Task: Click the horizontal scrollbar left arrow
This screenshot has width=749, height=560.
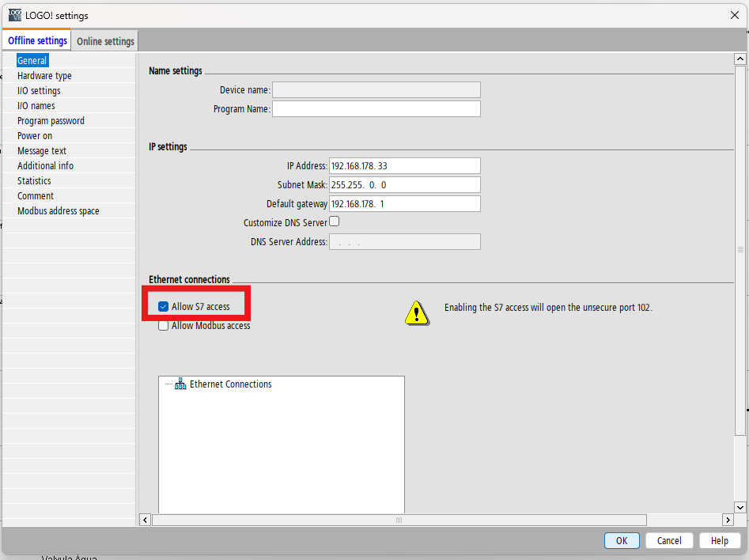Action: [x=146, y=520]
